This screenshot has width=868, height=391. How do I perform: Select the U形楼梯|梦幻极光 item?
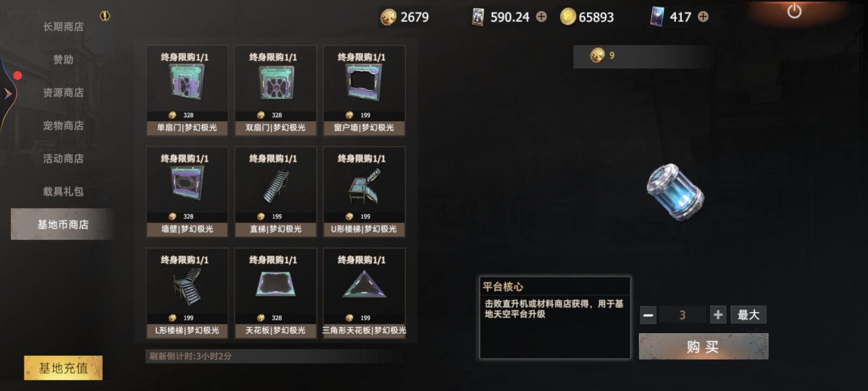tap(364, 192)
